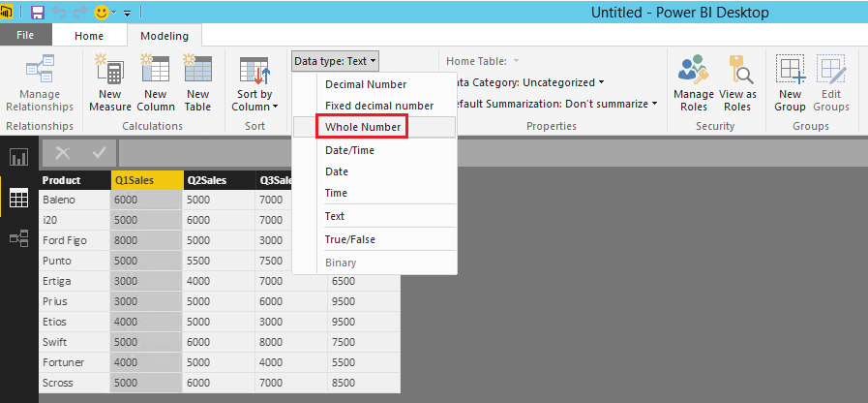This screenshot has height=403, width=868.
Task: Click the Save icon in title bar
Action: [x=38, y=12]
